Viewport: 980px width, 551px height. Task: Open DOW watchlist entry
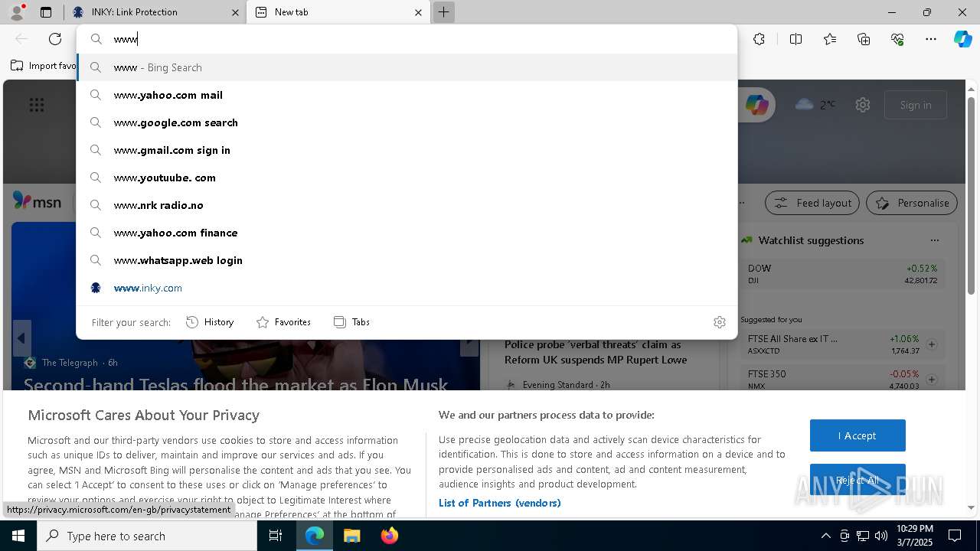[842, 274]
